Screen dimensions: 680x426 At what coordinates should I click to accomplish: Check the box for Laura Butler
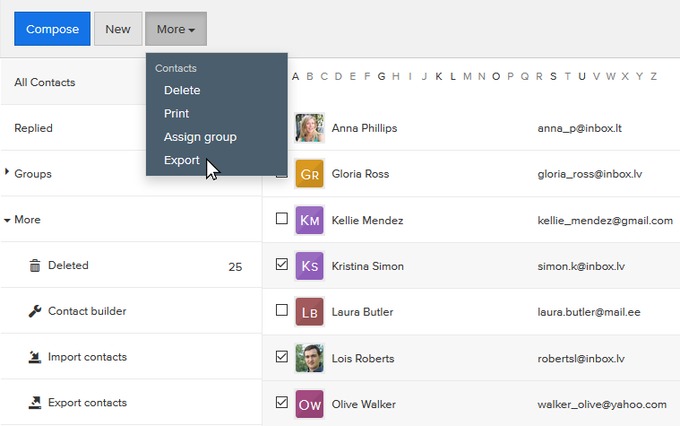282,310
